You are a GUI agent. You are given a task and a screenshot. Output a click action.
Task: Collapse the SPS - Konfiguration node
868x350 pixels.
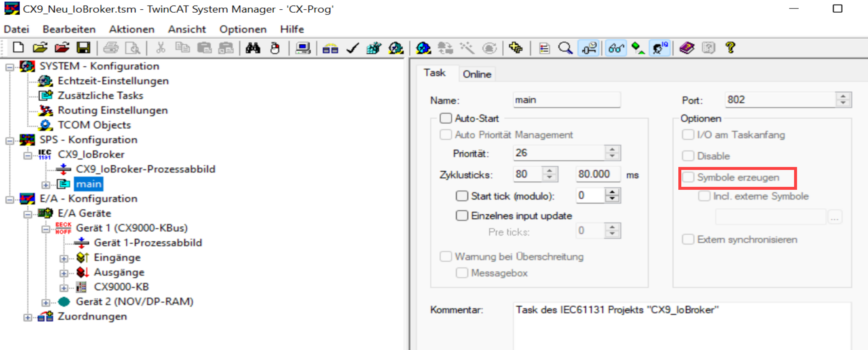(x=9, y=140)
